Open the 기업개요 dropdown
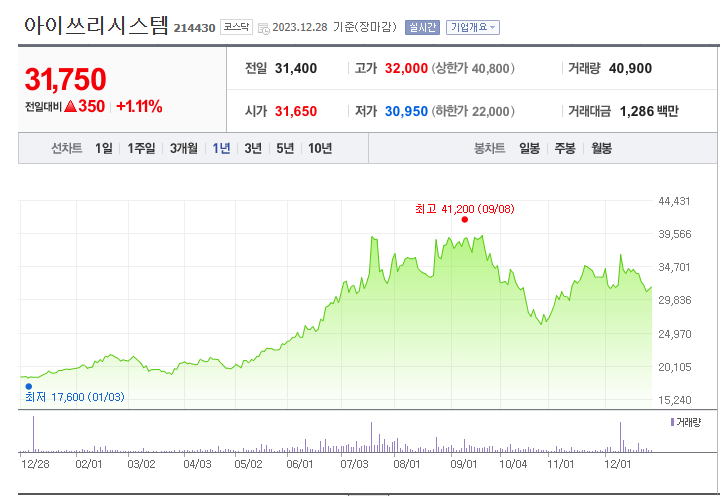The height and width of the screenshot is (496, 720). click(472, 28)
